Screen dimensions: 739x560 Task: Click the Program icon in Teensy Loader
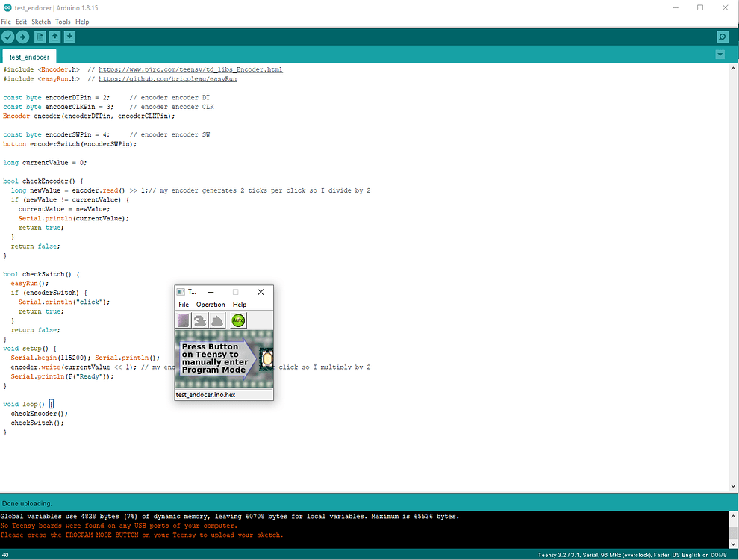coord(199,320)
